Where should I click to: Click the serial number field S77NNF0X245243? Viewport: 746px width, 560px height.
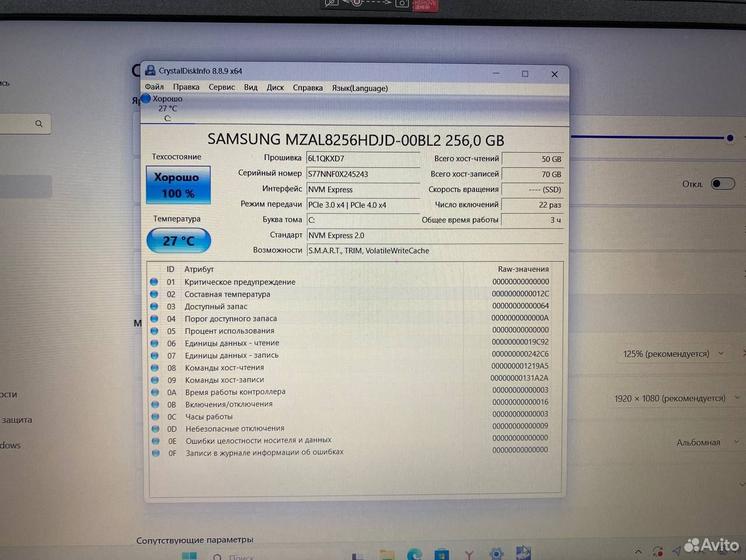coord(363,174)
